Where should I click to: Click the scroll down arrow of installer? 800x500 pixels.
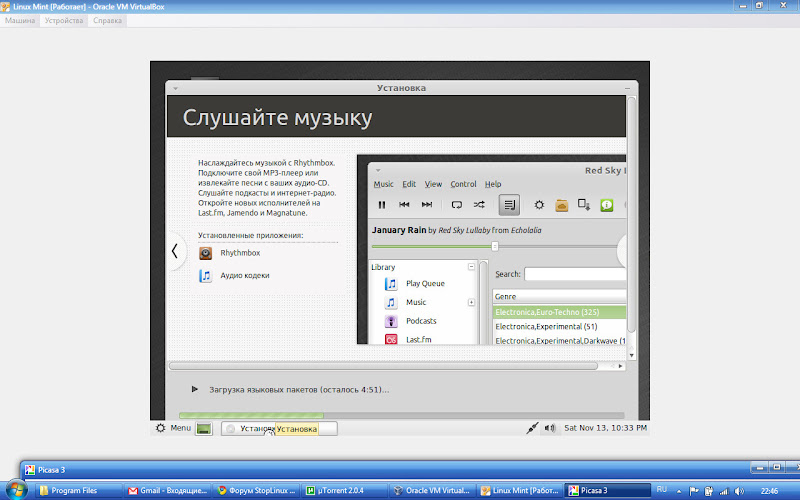click(x=632, y=356)
